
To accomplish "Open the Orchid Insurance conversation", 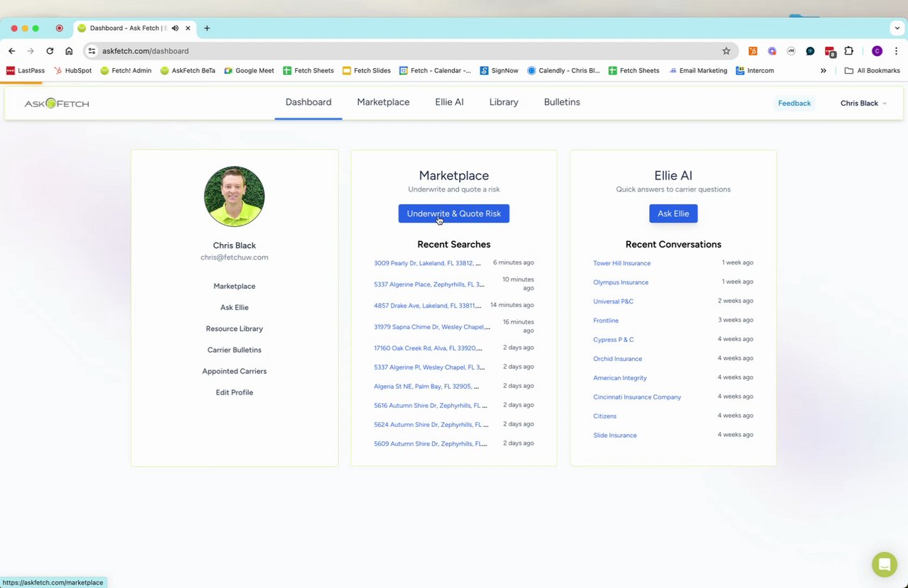I will [x=618, y=359].
